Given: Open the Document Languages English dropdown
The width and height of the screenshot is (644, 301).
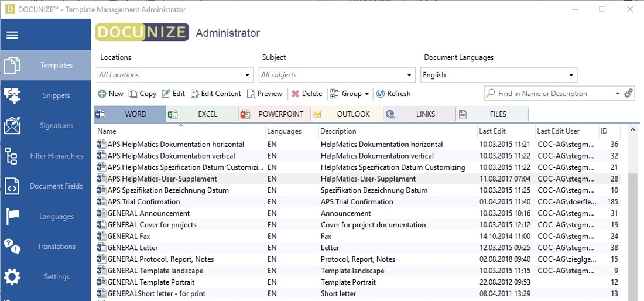Looking at the screenshot, I should pyautogui.click(x=571, y=76).
